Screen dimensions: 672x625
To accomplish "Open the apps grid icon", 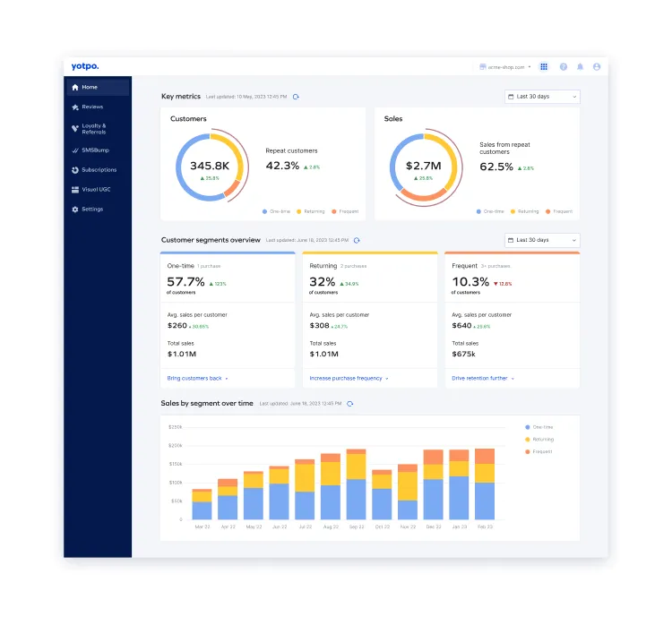I will [544, 67].
